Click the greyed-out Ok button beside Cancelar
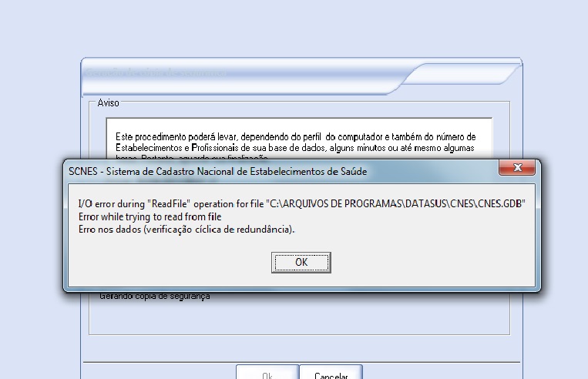The width and height of the screenshot is (588, 379). (267, 375)
